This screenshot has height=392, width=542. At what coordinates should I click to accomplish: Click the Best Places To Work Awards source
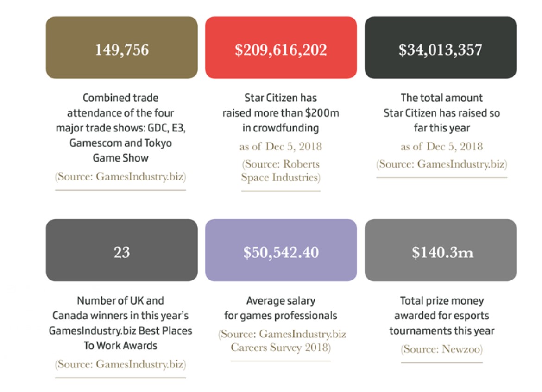[120, 364]
